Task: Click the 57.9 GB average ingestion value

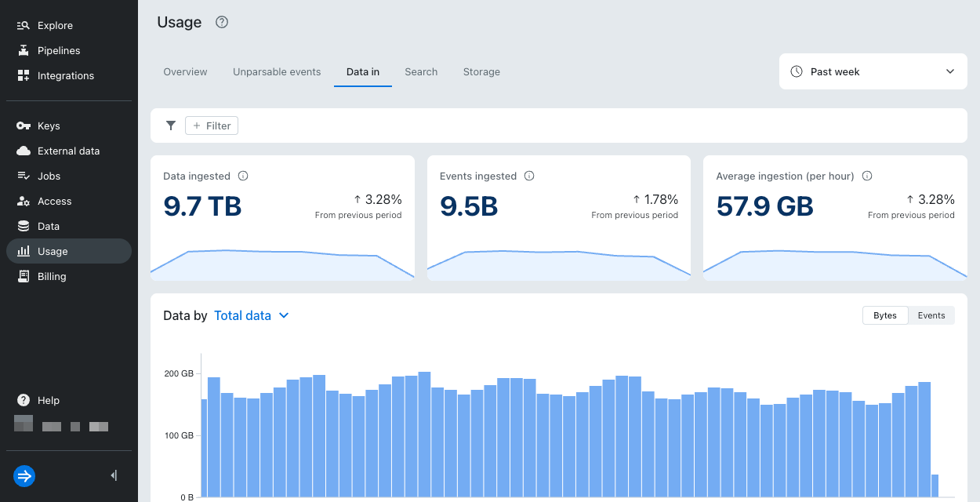Action: tap(764, 206)
